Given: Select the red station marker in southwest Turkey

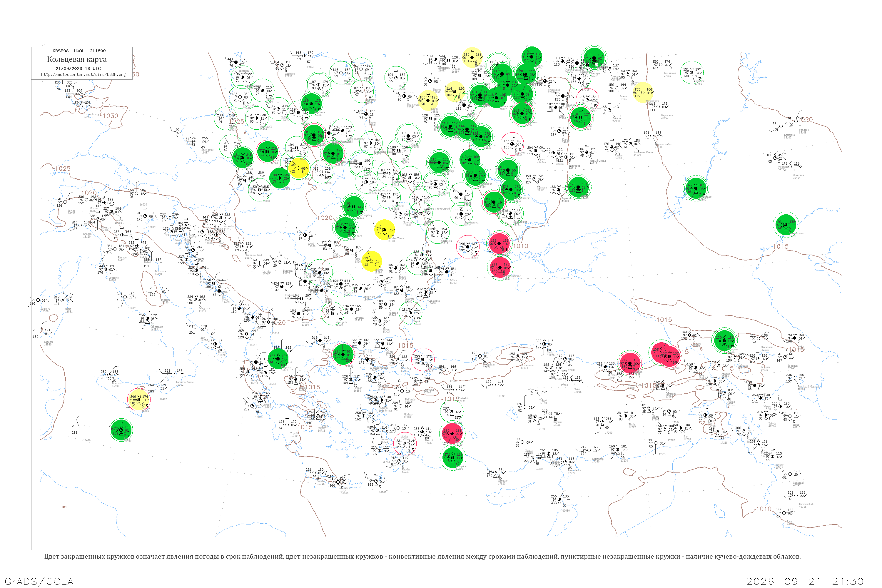Looking at the screenshot, I should [x=452, y=433].
